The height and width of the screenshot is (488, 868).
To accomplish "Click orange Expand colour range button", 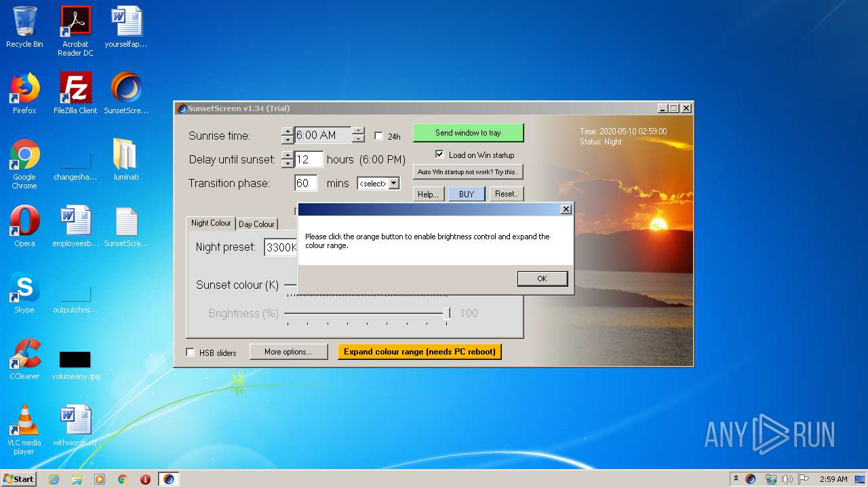I will coord(420,352).
